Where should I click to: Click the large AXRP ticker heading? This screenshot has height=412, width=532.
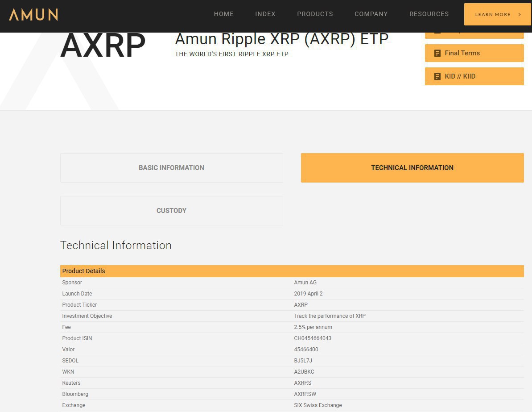coord(103,45)
